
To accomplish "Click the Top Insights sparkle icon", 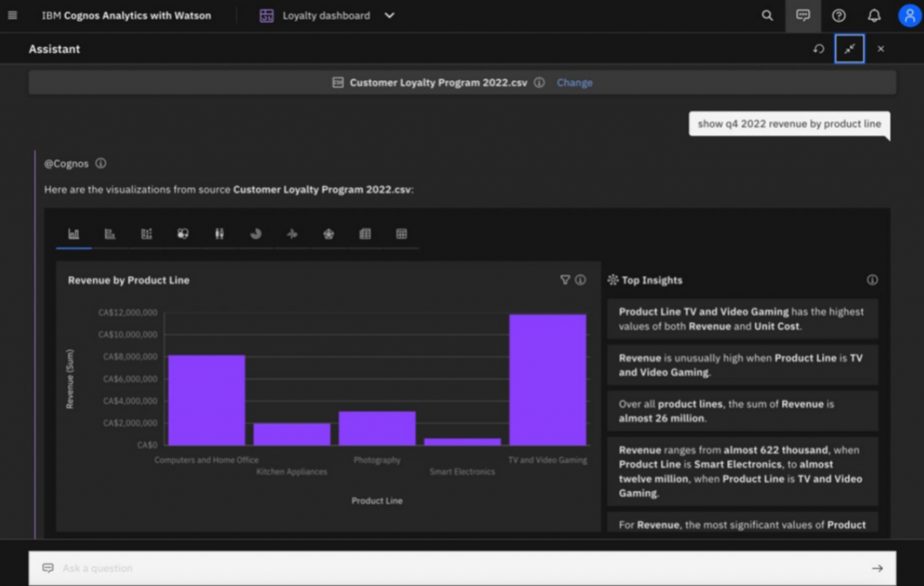I will coord(613,280).
